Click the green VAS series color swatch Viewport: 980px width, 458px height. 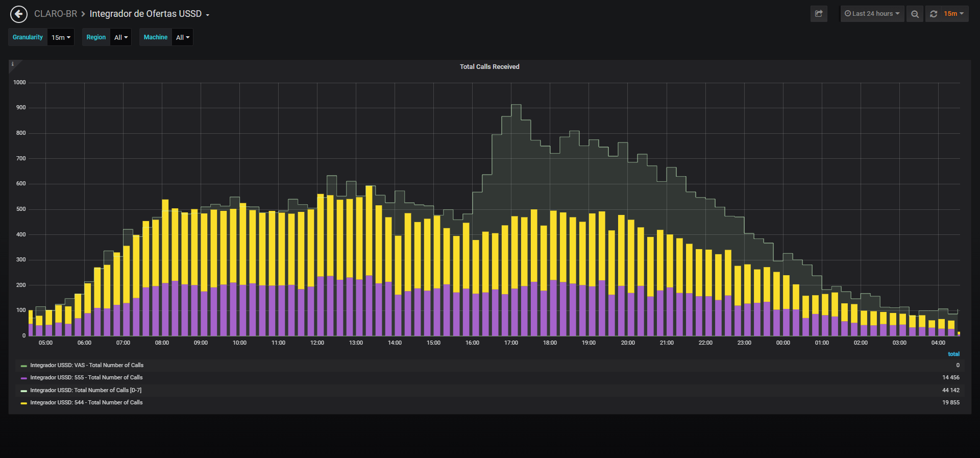(24, 366)
